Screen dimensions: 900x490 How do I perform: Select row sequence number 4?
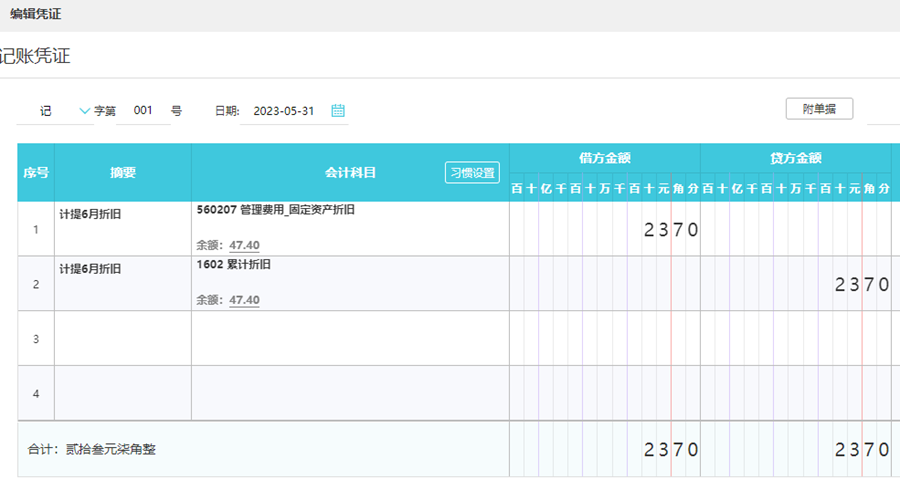(x=36, y=394)
